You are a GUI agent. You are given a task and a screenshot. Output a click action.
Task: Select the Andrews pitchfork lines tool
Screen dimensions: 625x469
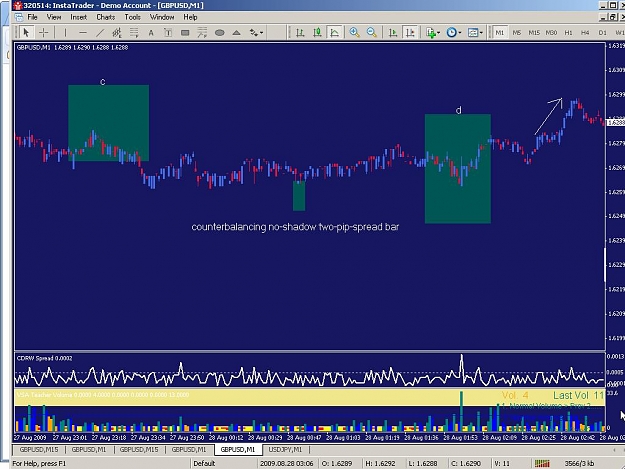click(x=202, y=33)
